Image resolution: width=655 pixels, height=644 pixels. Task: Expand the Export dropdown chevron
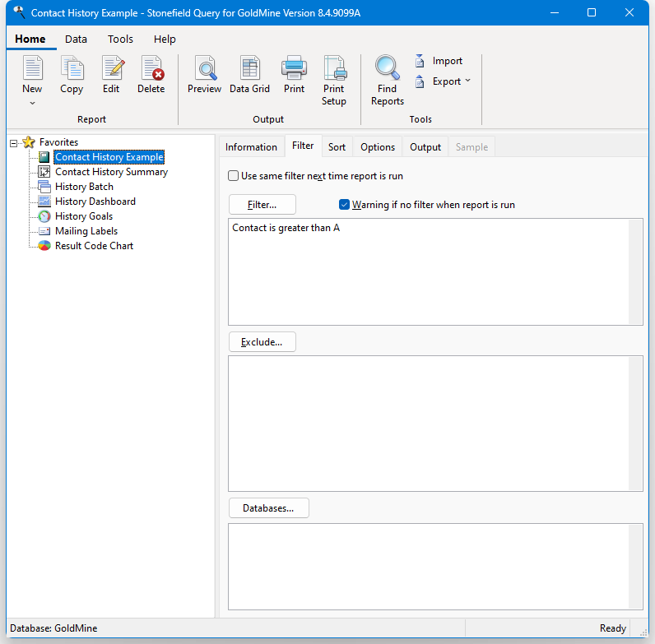coord(468,80)
